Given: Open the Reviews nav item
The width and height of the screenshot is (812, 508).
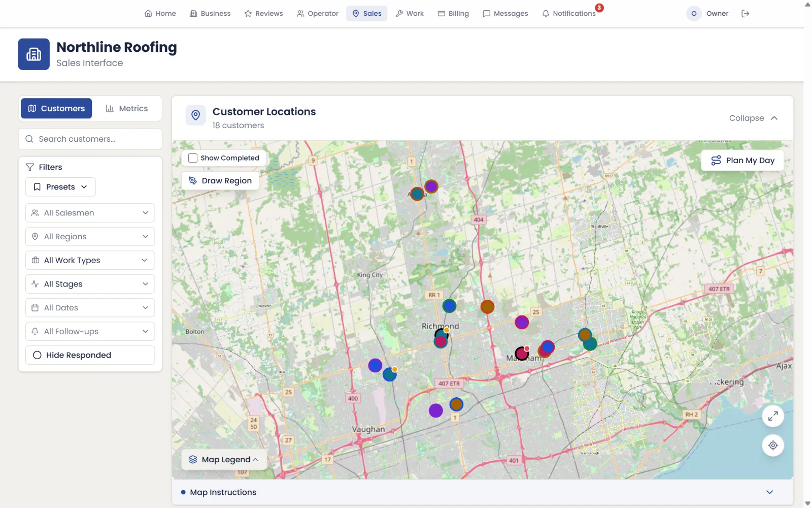Looking at the screenshot, I should 263,14.
